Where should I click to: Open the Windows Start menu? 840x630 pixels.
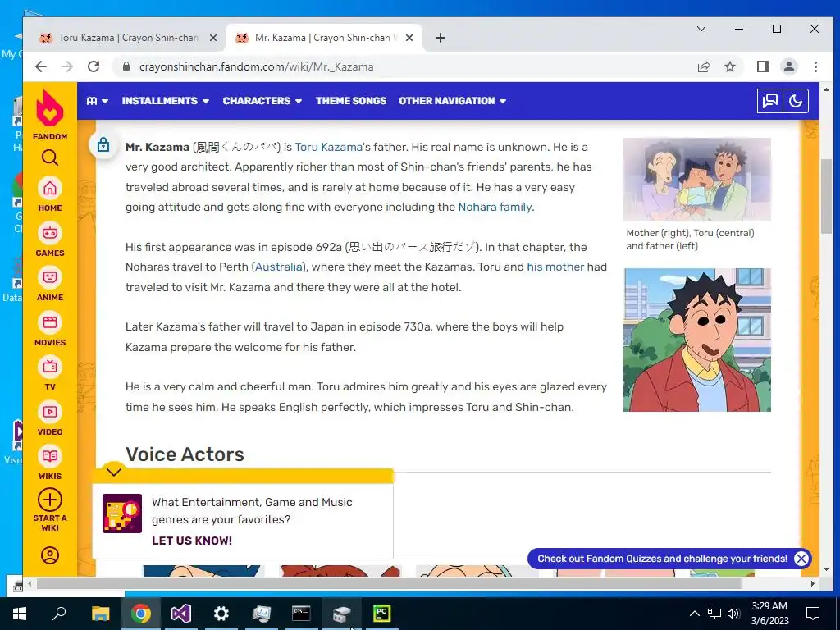[20, 614]
